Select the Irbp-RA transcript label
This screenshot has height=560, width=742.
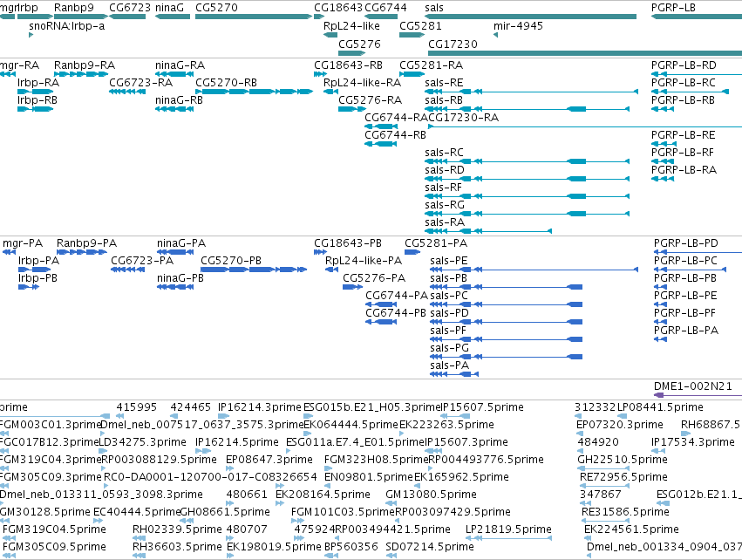click(x=38, y=82)
